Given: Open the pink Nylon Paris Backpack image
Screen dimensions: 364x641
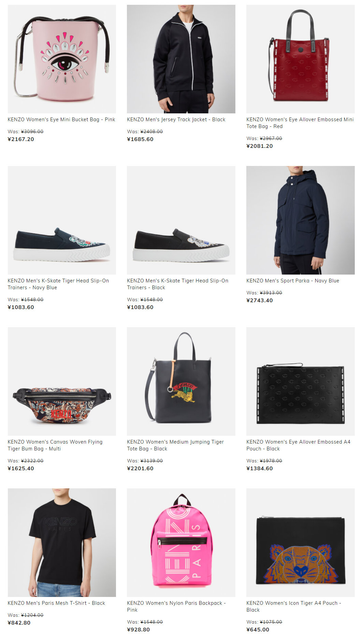Looking at the screenshot, I should pyautogui.click(x=181, y=543).
